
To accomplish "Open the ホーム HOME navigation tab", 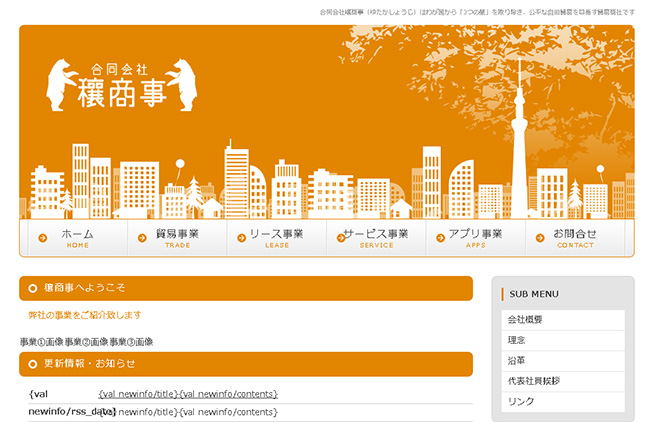I will coord(78,238).
